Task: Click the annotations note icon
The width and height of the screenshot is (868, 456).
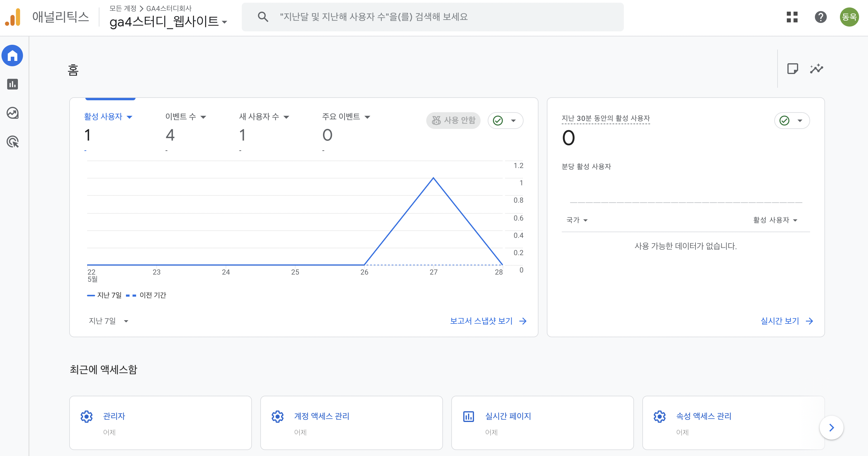Action: [x=792, y=69]
